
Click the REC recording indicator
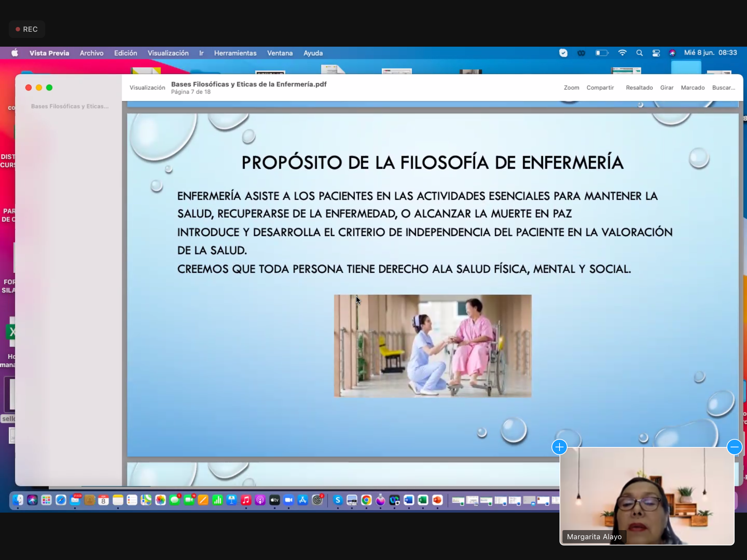point(27,29)
